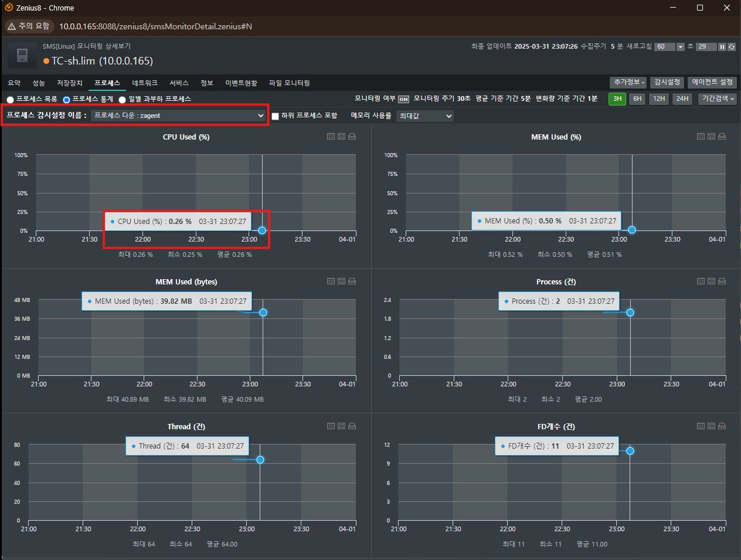Print the Thread chart
The image size is (741, 560).
pyautogui.click(x=352, y=426)
